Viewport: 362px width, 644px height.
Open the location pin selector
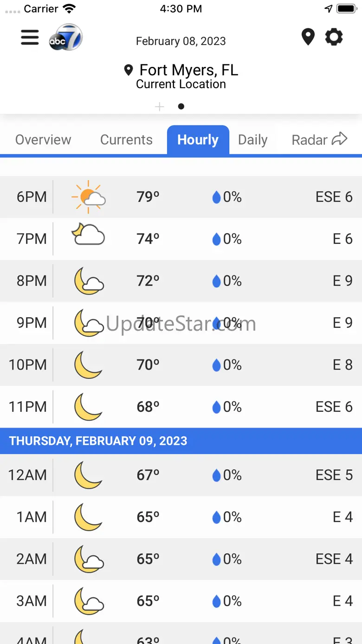tap(308, 37)
